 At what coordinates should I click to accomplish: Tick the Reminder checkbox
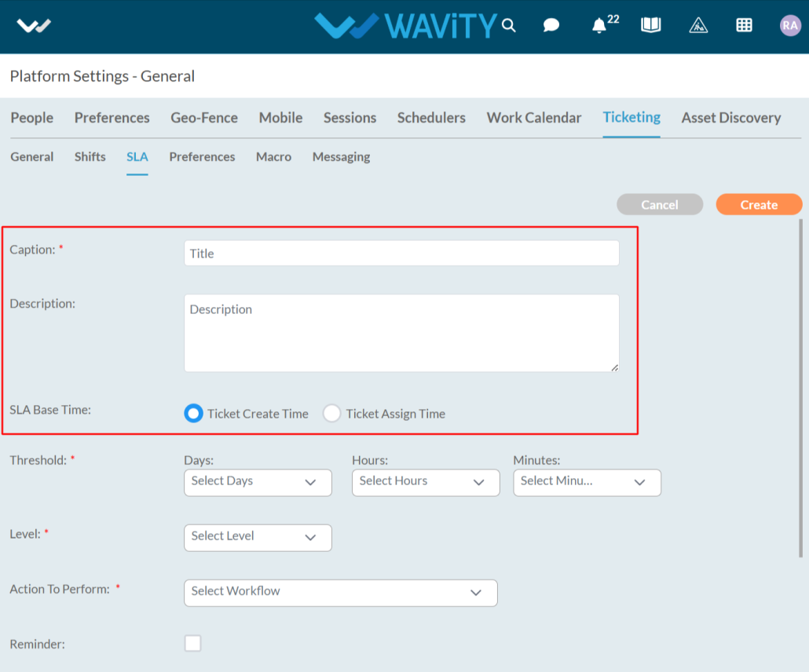tap(193, 643)
